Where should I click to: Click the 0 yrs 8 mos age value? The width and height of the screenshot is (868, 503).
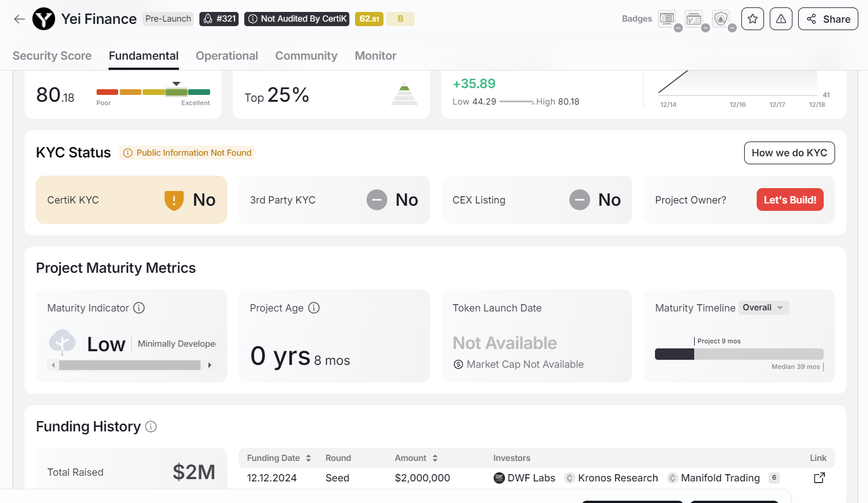click(300, 356)
